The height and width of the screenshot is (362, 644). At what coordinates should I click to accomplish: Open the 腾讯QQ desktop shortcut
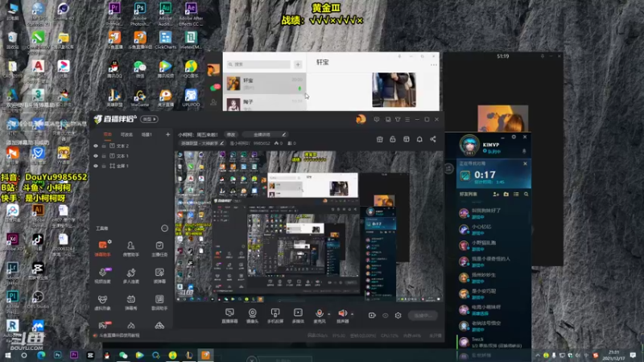coord(114,69)
